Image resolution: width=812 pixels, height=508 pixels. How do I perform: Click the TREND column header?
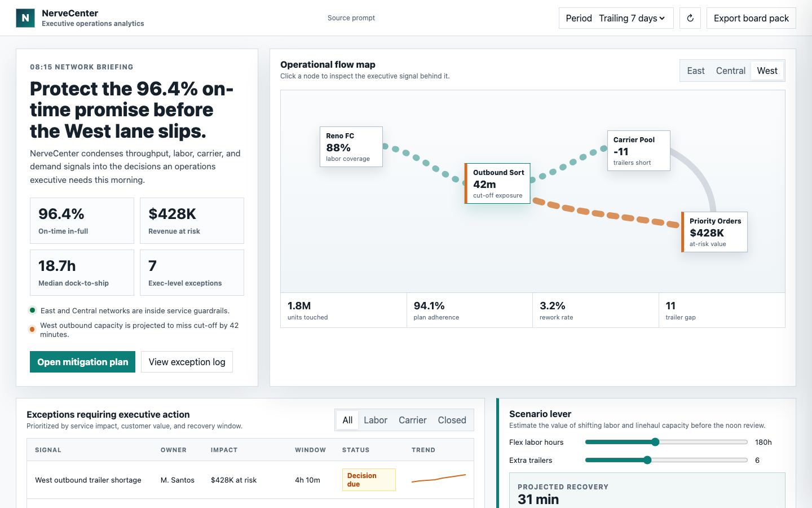coord(423,450)
